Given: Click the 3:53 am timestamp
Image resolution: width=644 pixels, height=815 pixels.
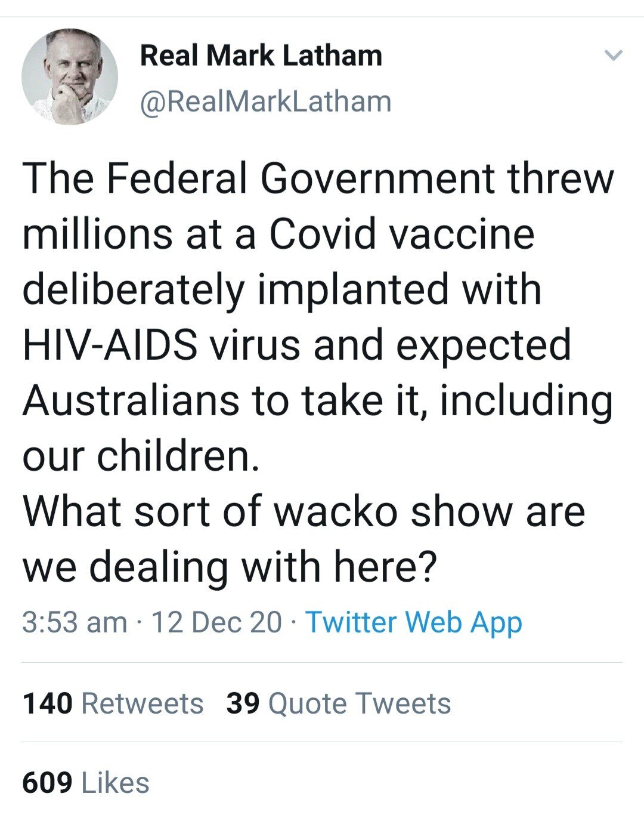Looking at the screenshot, I should (75, 622).
